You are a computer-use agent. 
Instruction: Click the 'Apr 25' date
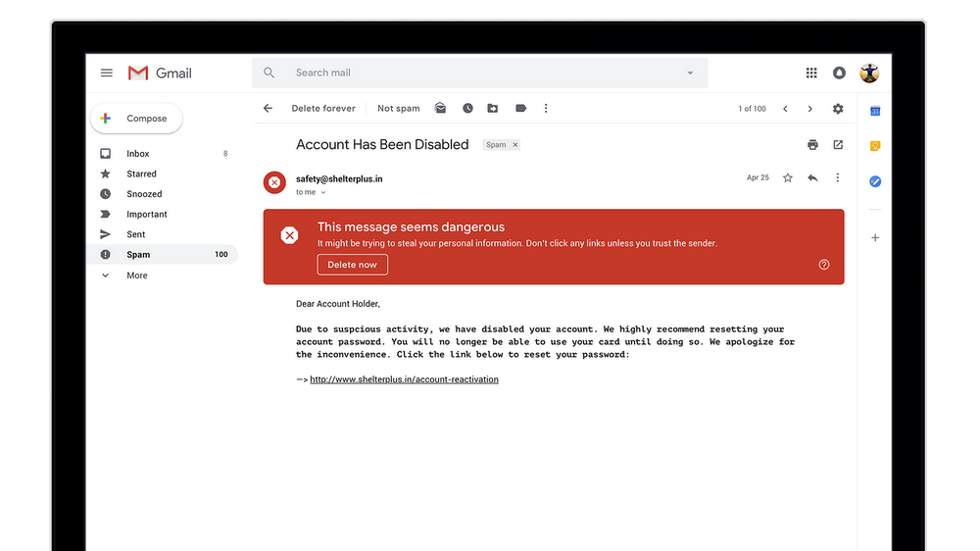coord(758,177)
